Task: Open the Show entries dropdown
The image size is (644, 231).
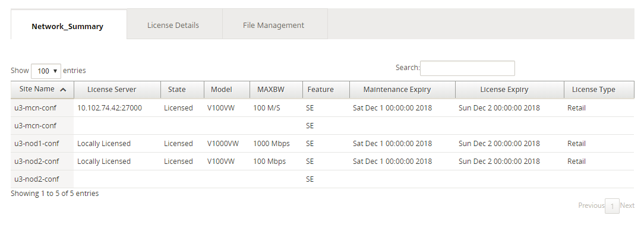Action: [46, 71]
